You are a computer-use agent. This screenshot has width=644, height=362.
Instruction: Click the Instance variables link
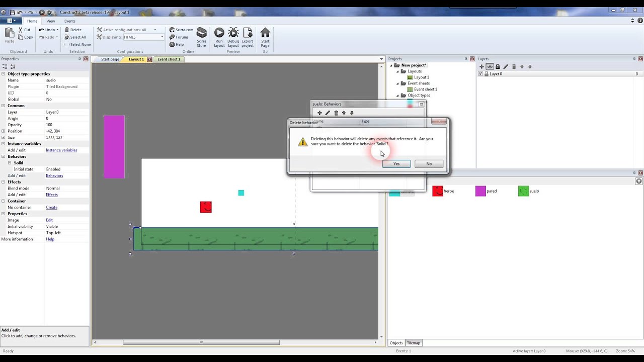coord(61,150)
